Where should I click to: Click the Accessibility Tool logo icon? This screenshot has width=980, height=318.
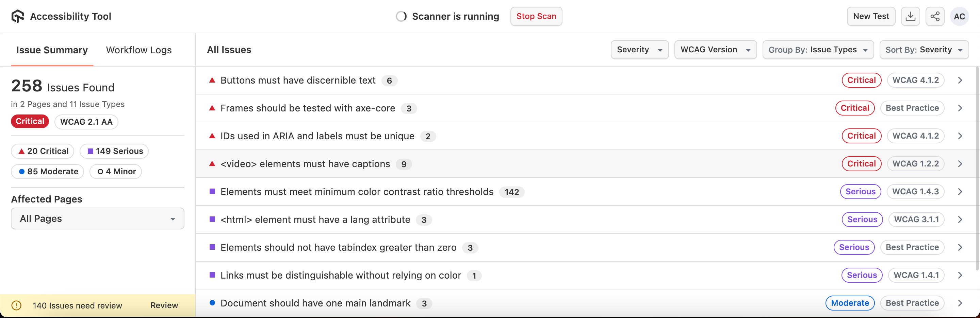coord(17,16)
